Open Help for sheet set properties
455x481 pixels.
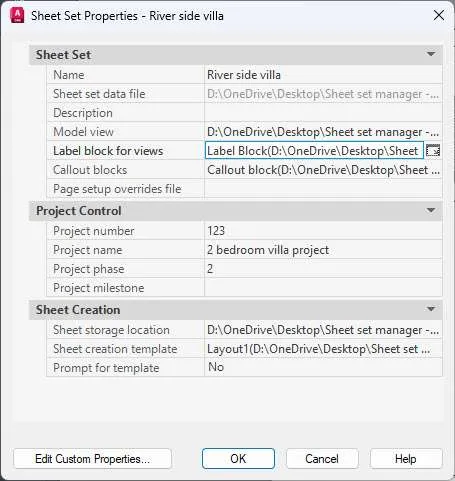(406, 459)
